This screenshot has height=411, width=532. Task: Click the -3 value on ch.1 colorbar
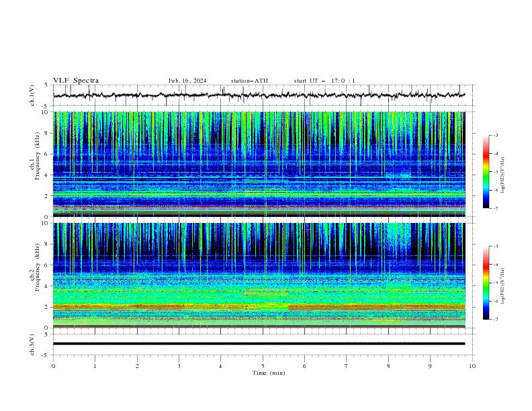(x=496, y=135)
